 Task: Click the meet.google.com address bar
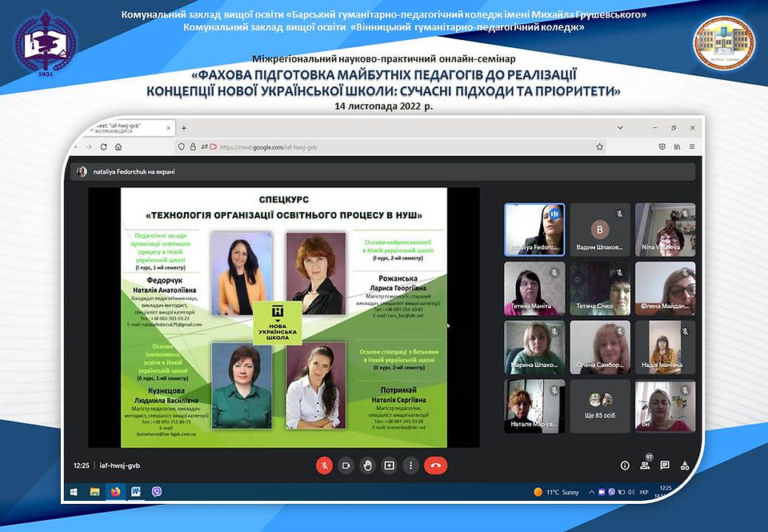pos(392,146)
